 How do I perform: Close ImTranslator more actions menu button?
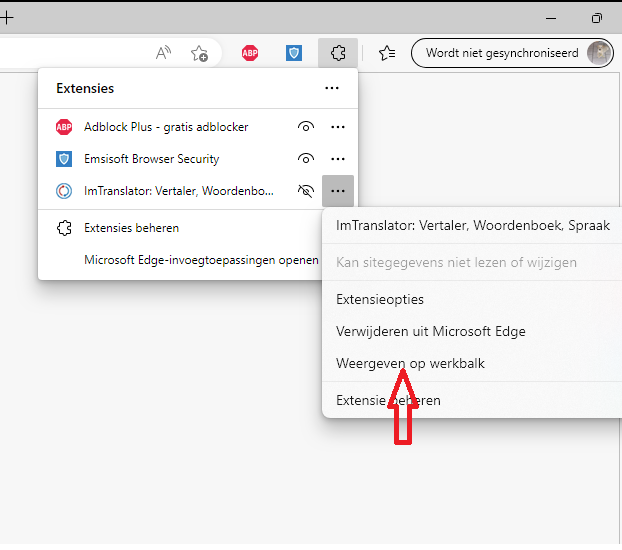click(x=338, y=191)
